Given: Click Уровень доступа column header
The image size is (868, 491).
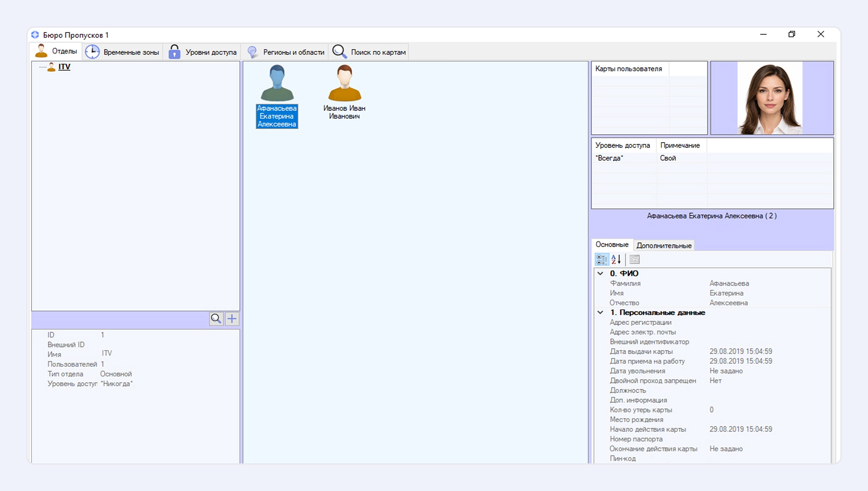Looking at the screenshot, I should [x=623, y=145].
